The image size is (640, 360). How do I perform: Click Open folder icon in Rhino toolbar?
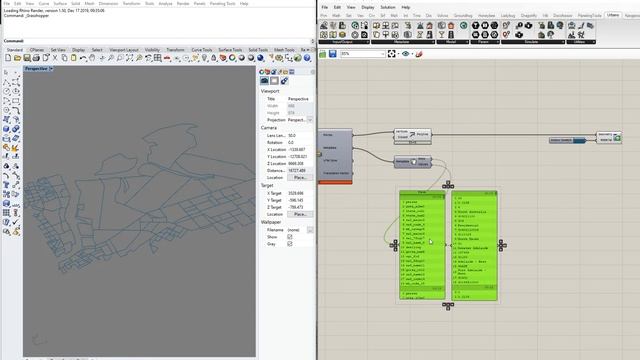pyautogui.click(x=17, y=58)
